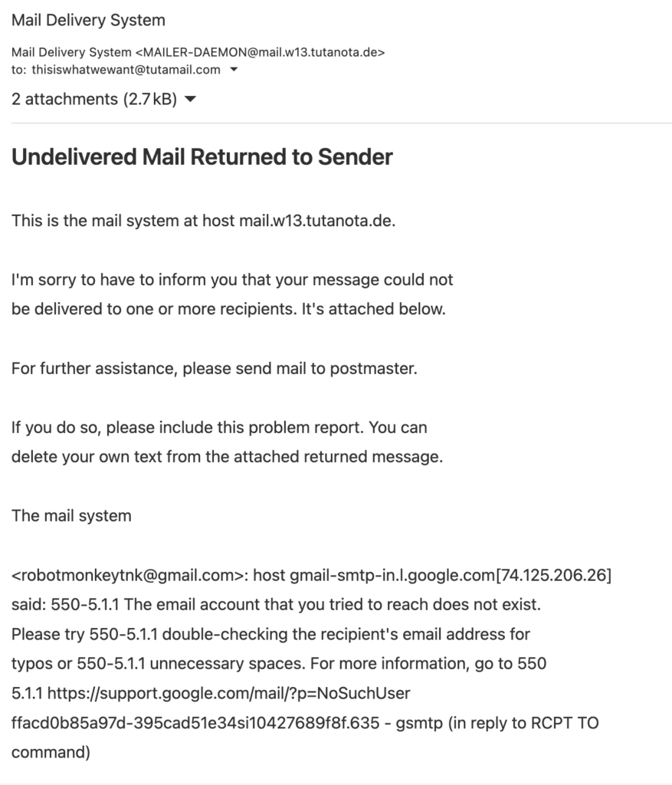Click the "The mail system" line
This screenshot has height=785, width=672.
(71, 516)
